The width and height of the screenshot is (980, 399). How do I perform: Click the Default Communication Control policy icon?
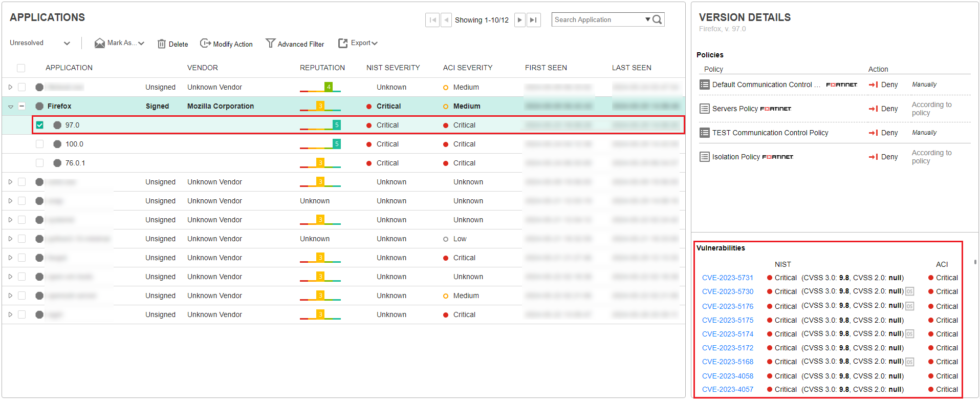[x=705, y=85]
